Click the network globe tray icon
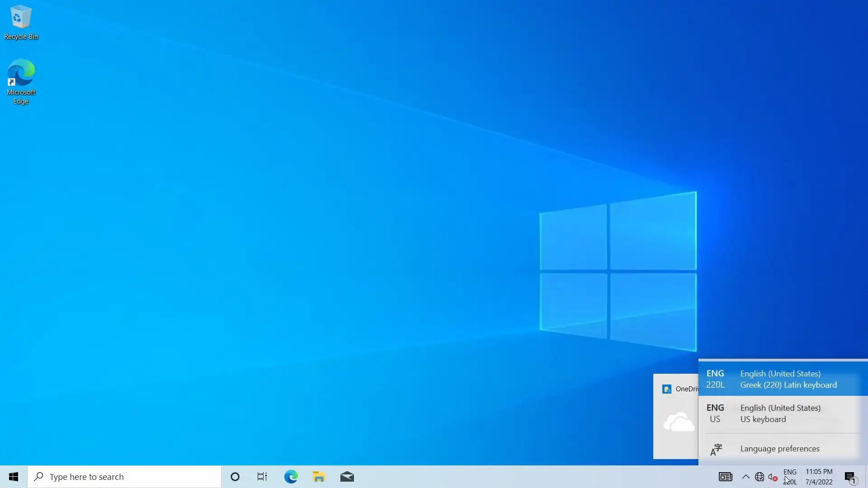 tap(759, 477)
